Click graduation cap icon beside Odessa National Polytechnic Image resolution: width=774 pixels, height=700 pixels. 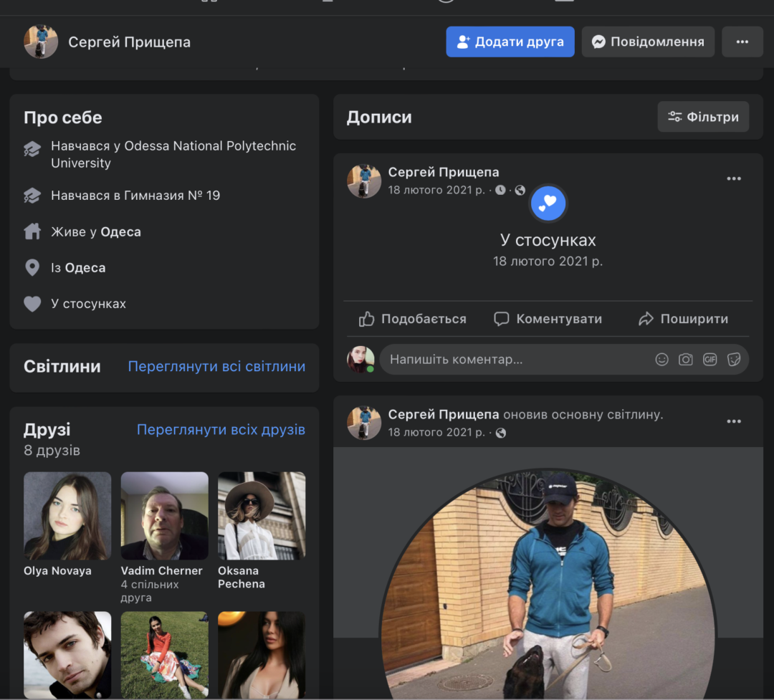[x=32, y=149]
